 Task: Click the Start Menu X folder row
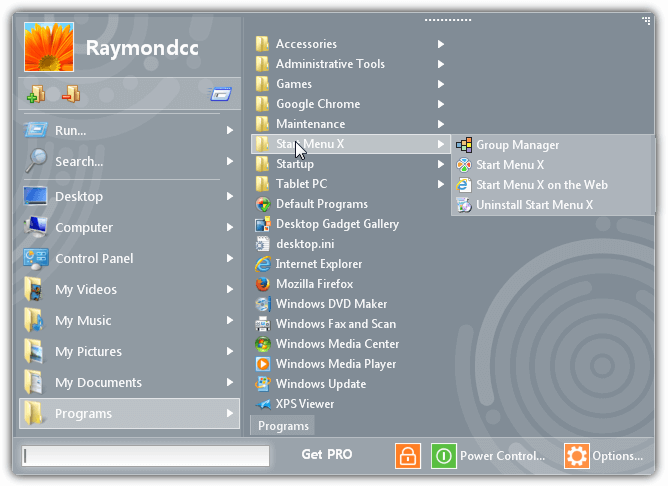click(350, 144)
